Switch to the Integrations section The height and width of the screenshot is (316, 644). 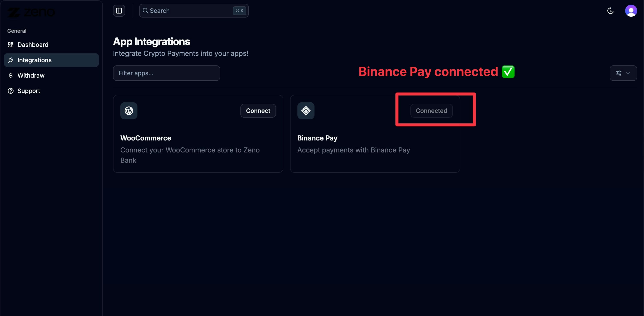pyautogui.click(x=34, y=60)
